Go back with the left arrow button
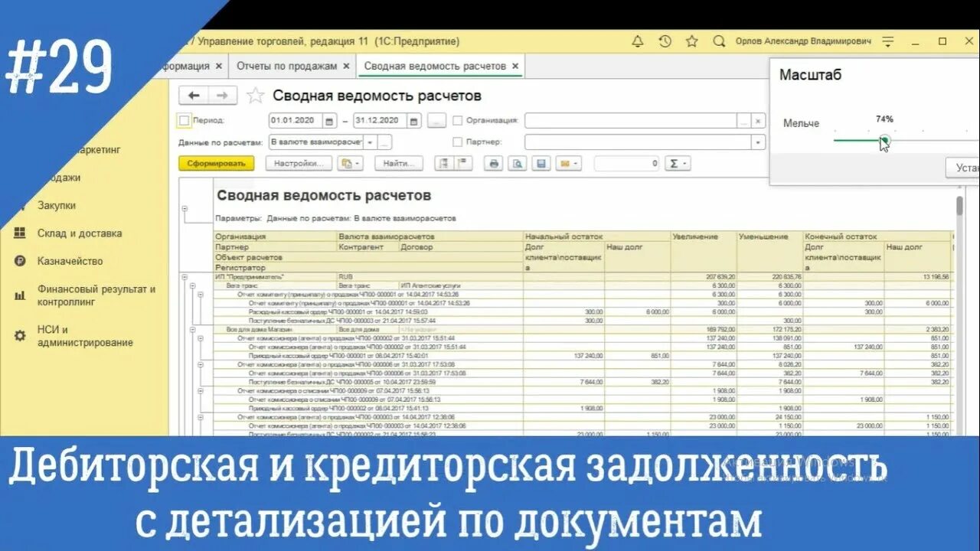This screenshot has width=980, height=551. coord(194,96)
